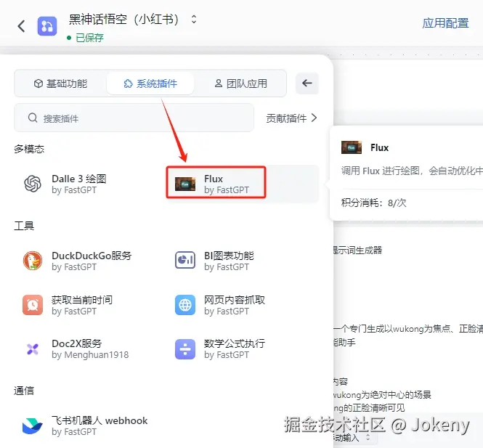483x448 pixels.
Task: Collapse the plugin panel with arrow button
Action: 307,83
